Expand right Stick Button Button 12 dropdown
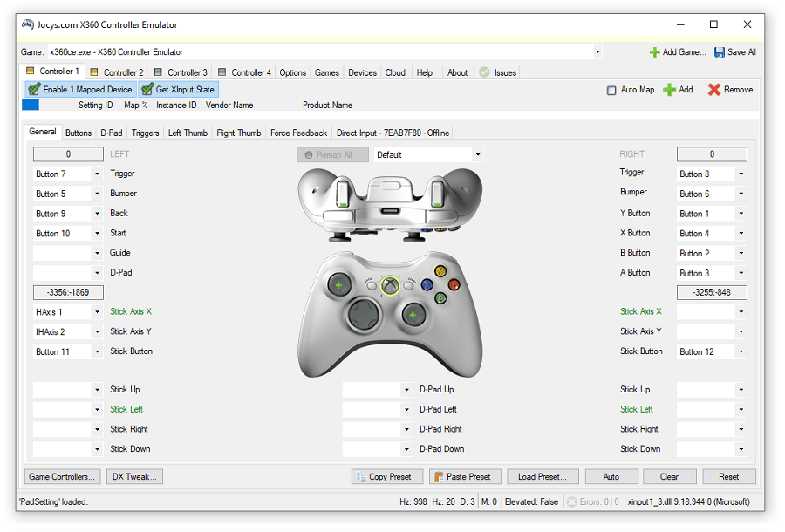 pyautogui.click(x=741, y=351)
